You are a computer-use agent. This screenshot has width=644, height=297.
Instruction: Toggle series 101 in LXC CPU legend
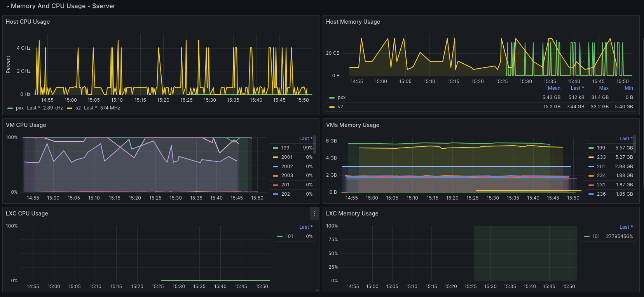pos(289,236)
